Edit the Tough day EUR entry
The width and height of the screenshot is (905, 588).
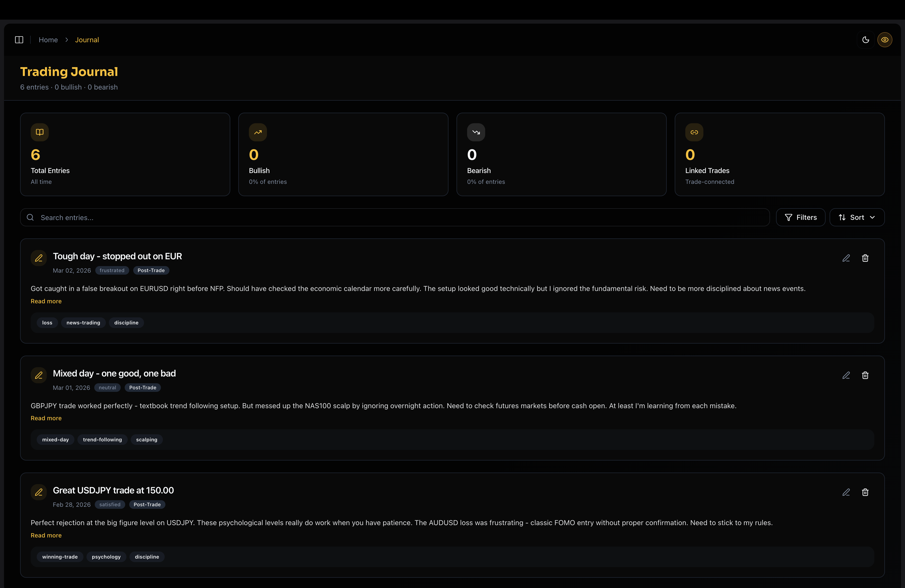click(846, 258)
